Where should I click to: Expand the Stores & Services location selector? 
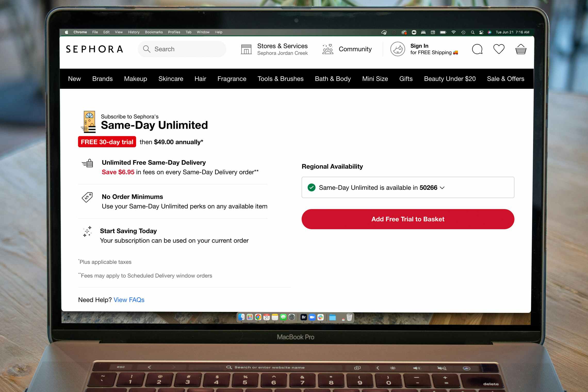tap(274, 49)
